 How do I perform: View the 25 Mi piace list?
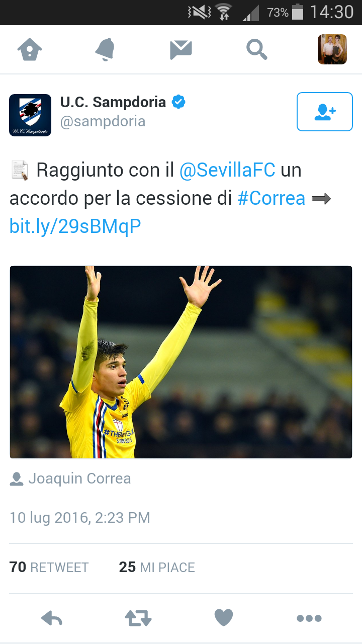[x=157, y=568]
